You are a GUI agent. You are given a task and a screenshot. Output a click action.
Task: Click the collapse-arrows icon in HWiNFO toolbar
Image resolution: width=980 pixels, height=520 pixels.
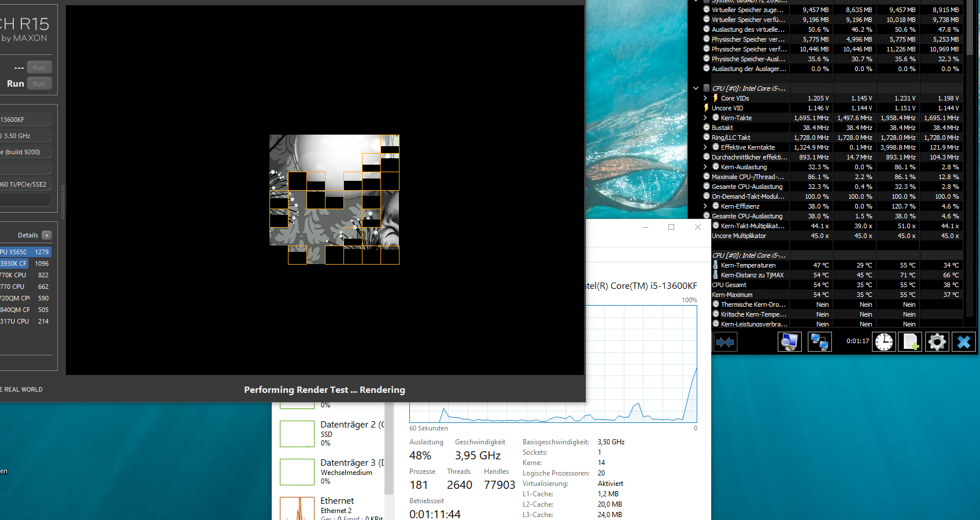click(725, 342)
